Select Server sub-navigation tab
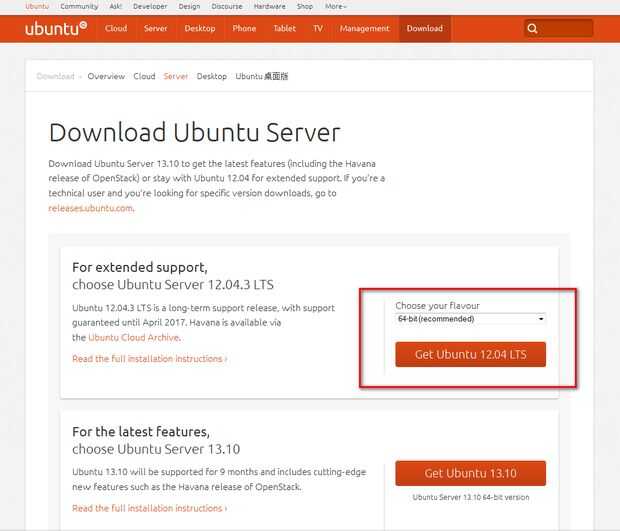Image resolution: width=620 pixels, height=531 pixels. [x=176, y=76]
